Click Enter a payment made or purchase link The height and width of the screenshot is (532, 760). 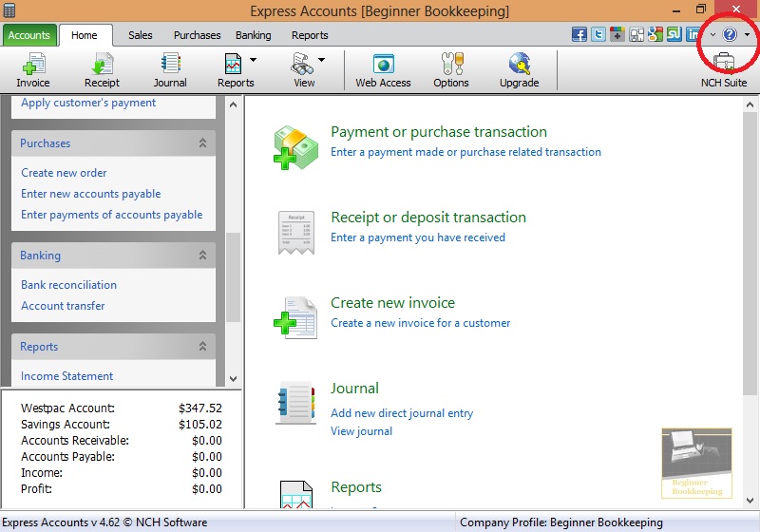465,152
